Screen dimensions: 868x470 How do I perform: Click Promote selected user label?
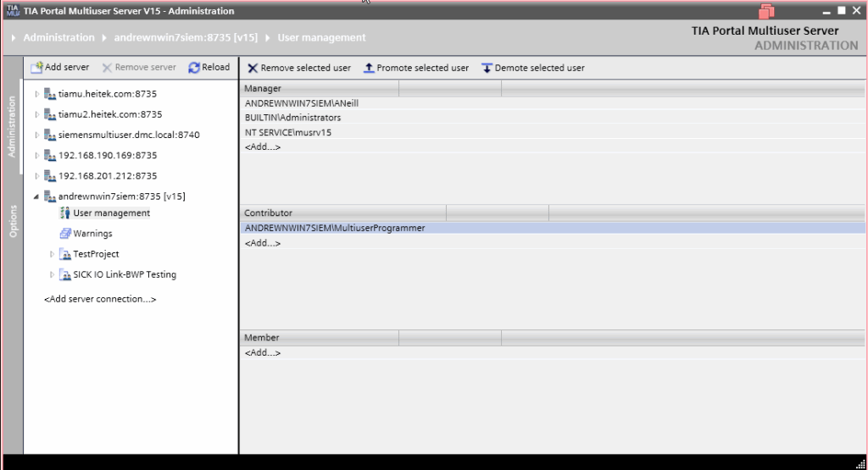(422, 68)
